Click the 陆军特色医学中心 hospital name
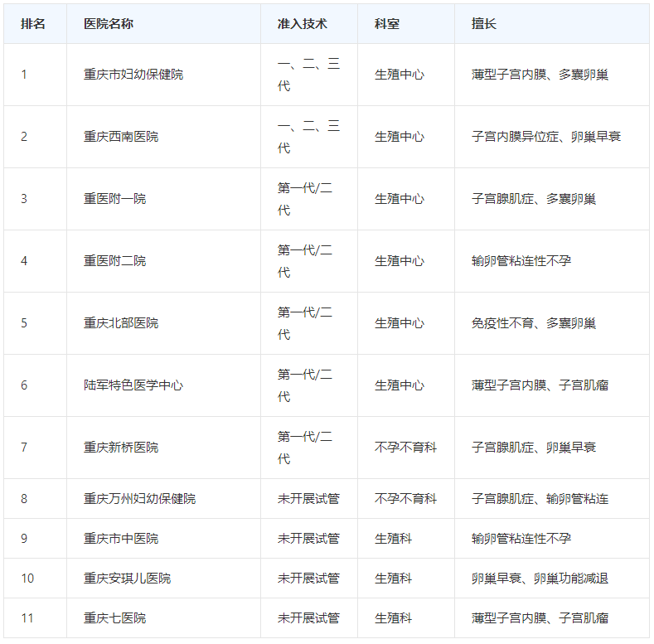This screenshot has width=654, height=644. point(133,385)
